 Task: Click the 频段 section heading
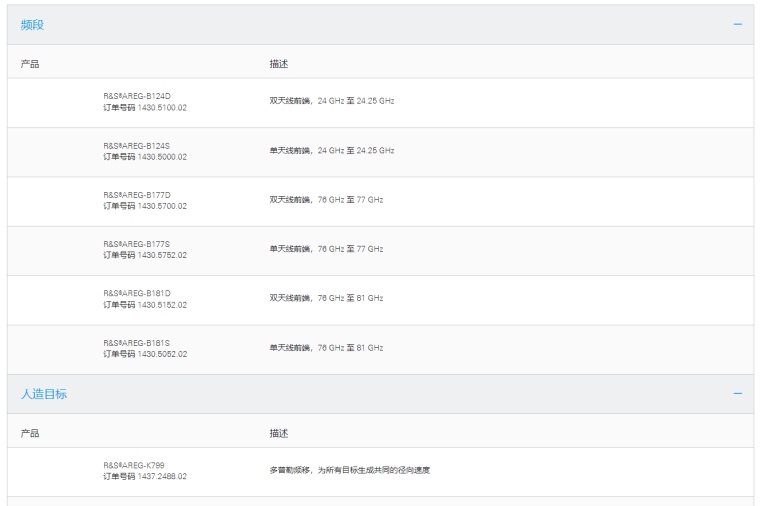[33, 25]
